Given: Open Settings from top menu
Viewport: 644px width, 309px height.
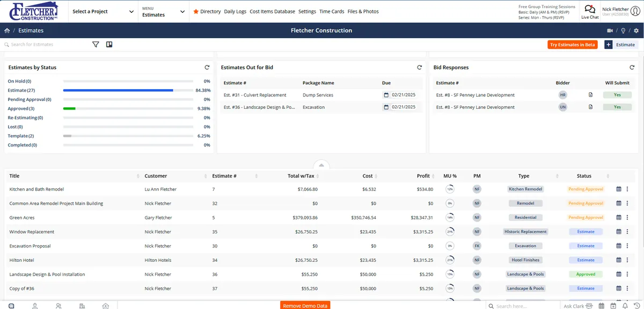Looking at the screenshot, I should pos(307,11).
